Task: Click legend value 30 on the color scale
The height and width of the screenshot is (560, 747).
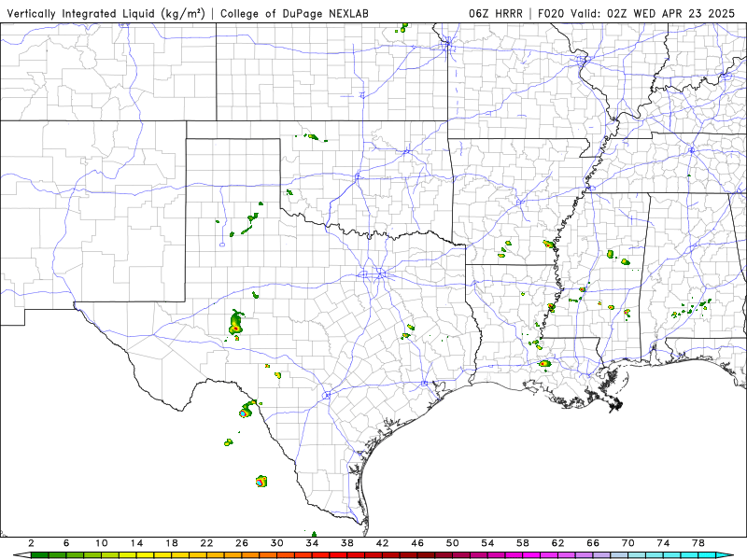Action: coord(276,543)
